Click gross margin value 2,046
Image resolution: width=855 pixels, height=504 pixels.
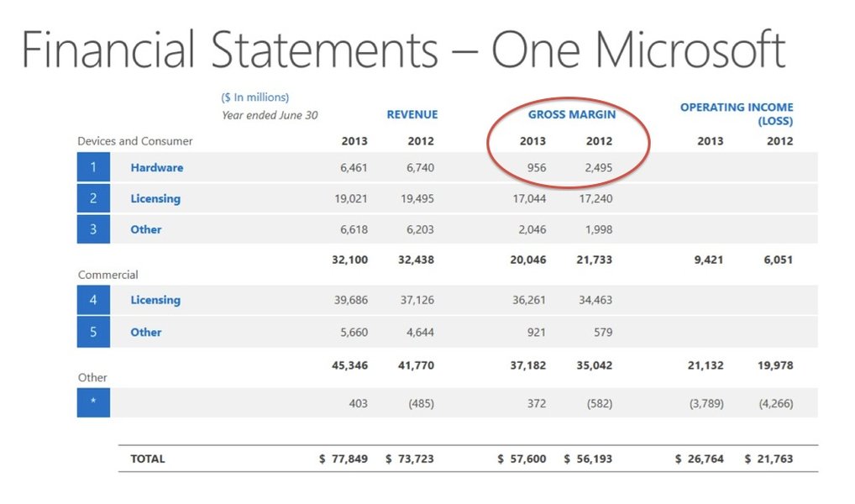pyautogui.click(x=532, y=229)
